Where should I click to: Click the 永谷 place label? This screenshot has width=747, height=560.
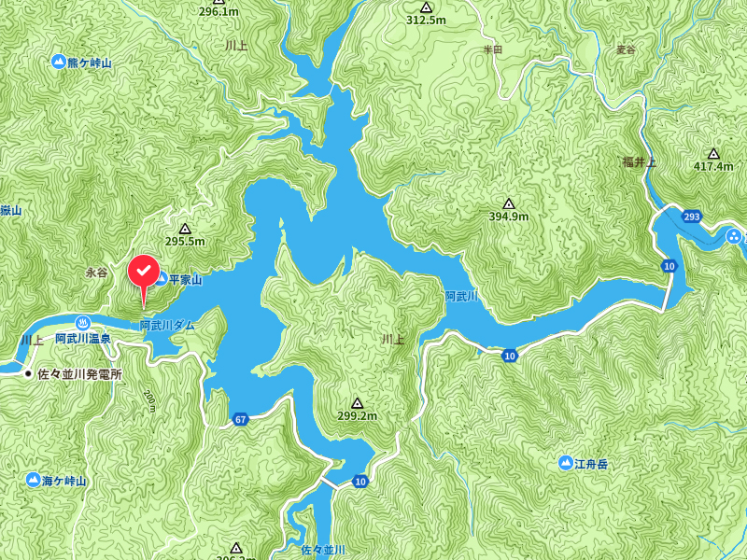point(97,273)
